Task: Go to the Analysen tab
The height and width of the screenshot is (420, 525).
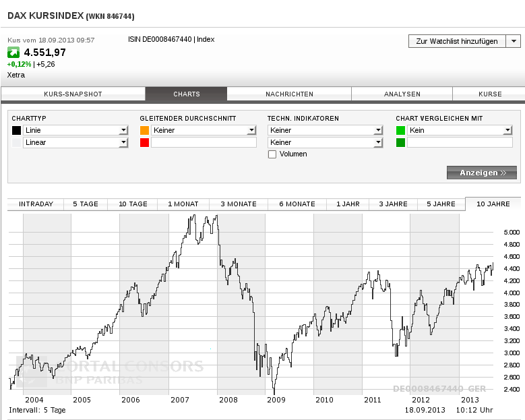Action: click(x=402, y=94)
